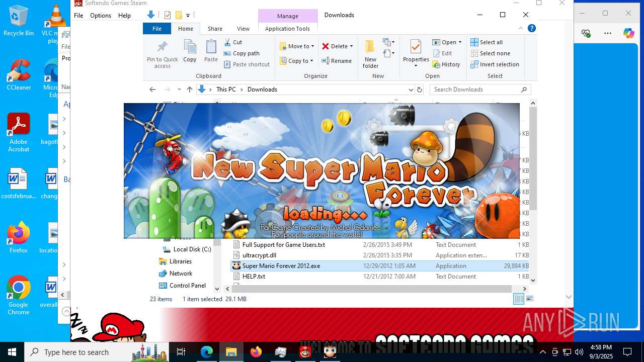Go back with navigation arrow
Screen dimensions: 644x362
[x=152, y=89]
